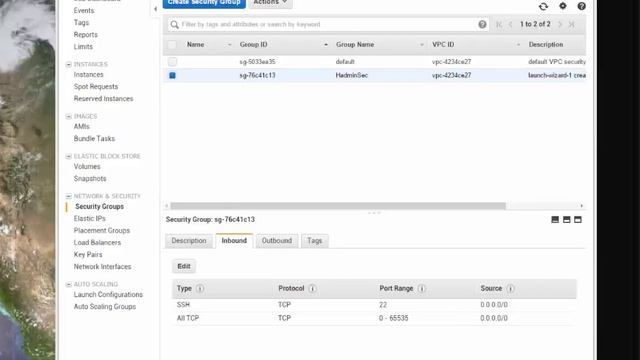Click the horizontal table scrollbar
This screenshot has width=640, height=360.
[338, 206]
